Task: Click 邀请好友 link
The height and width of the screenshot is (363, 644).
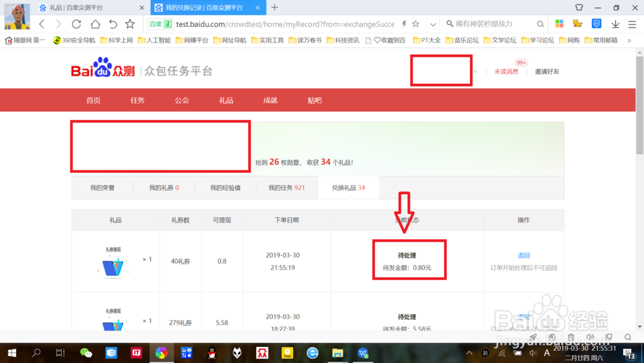Action: [547, 72]
